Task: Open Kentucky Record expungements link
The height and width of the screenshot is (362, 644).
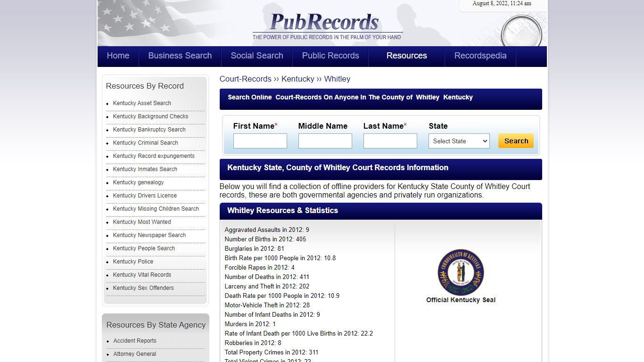Action: click(154, 156)
